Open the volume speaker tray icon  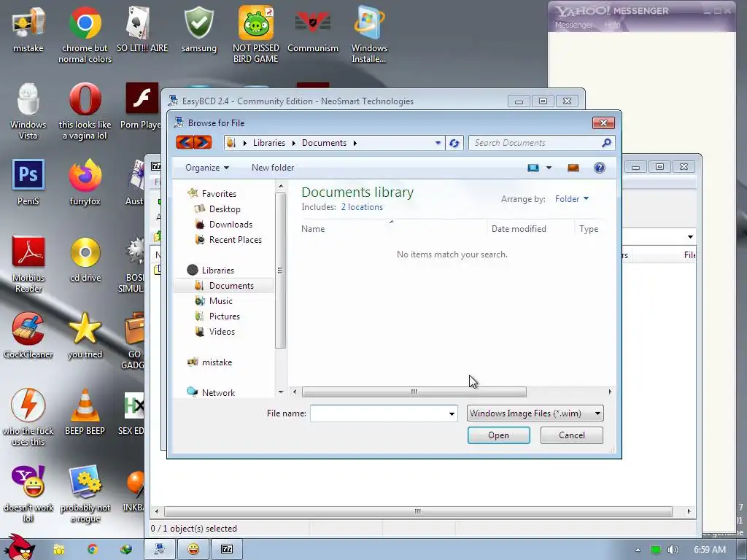tap(673, 550)
